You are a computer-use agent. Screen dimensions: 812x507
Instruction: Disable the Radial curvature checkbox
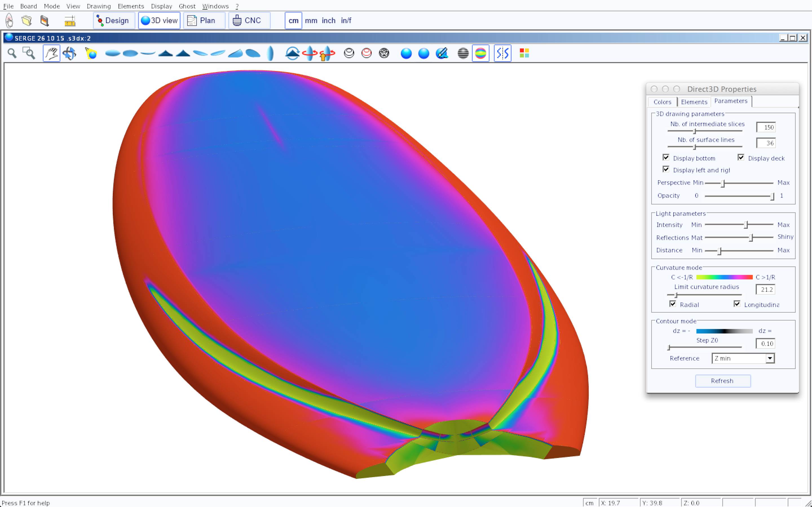[x=673, y=304]
